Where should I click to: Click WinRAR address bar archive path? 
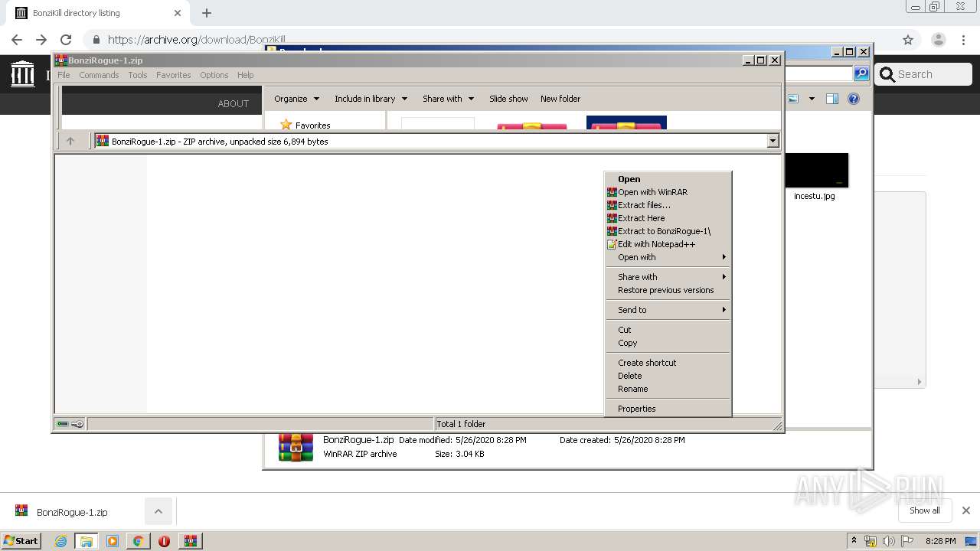point(430,141)
